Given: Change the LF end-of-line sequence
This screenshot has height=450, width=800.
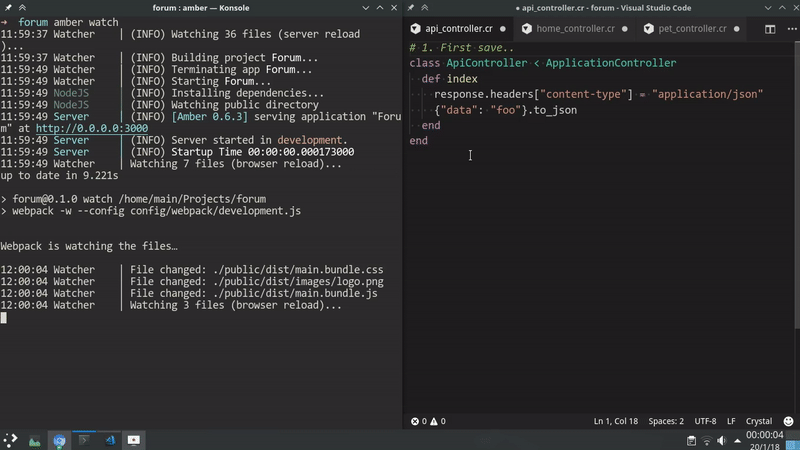Looking at the screenshot, I should (x=731, y=421).
